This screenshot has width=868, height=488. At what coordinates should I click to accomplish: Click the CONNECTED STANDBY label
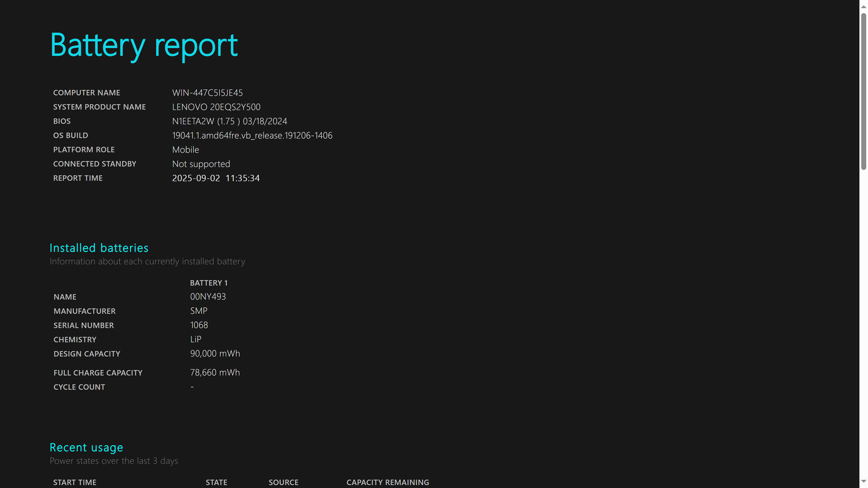point(95,164)
